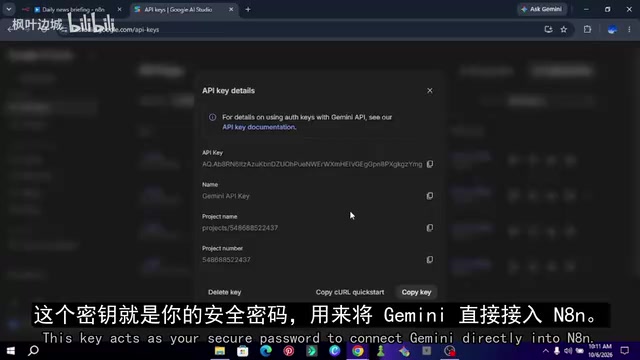Click the Ask Gemini button
Image resolution: width=640 pixels, height=360 pixels.
click(x=542, y=9)
